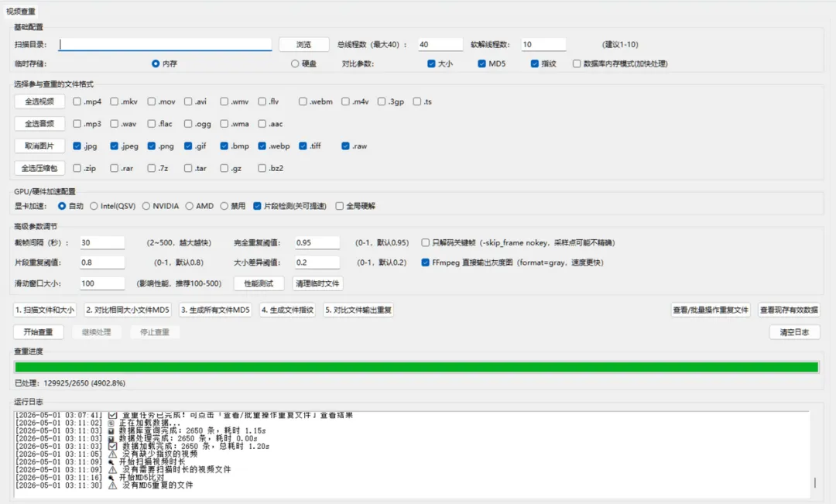Check the .rar format checkbox

[x=114, y=168]
